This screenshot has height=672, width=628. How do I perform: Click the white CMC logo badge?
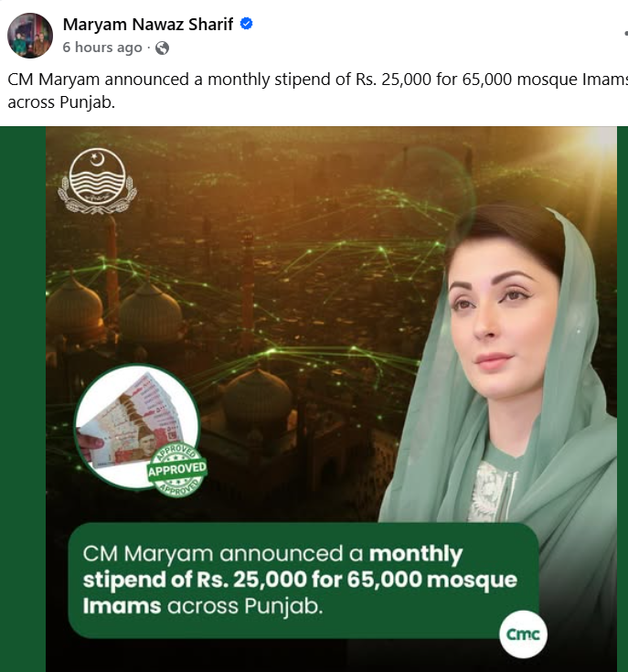point(523,635)
